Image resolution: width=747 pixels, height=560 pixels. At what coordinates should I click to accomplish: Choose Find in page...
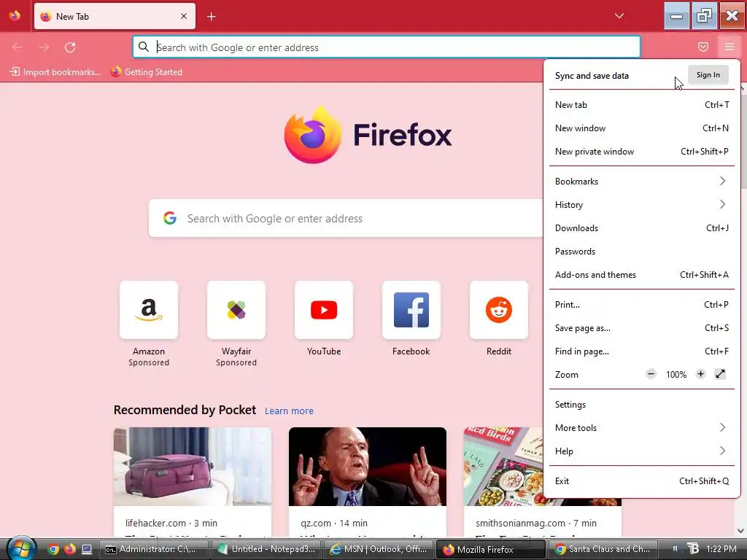[x=642, y=351]
